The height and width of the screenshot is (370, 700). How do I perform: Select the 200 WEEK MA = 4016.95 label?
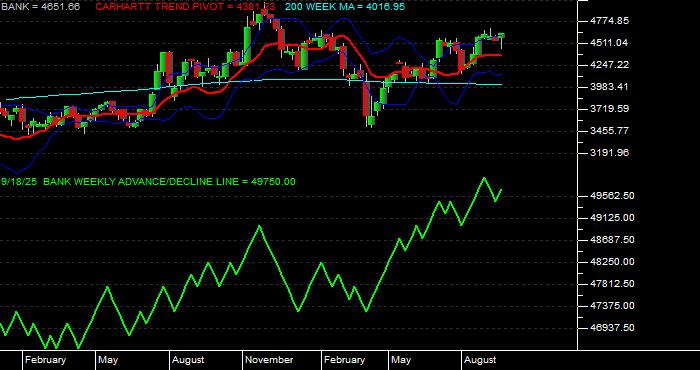345,7
